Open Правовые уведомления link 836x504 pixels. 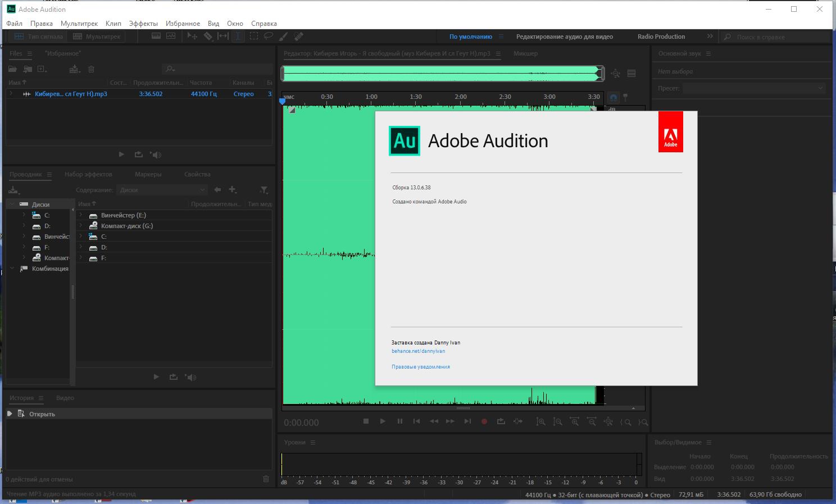421,367
